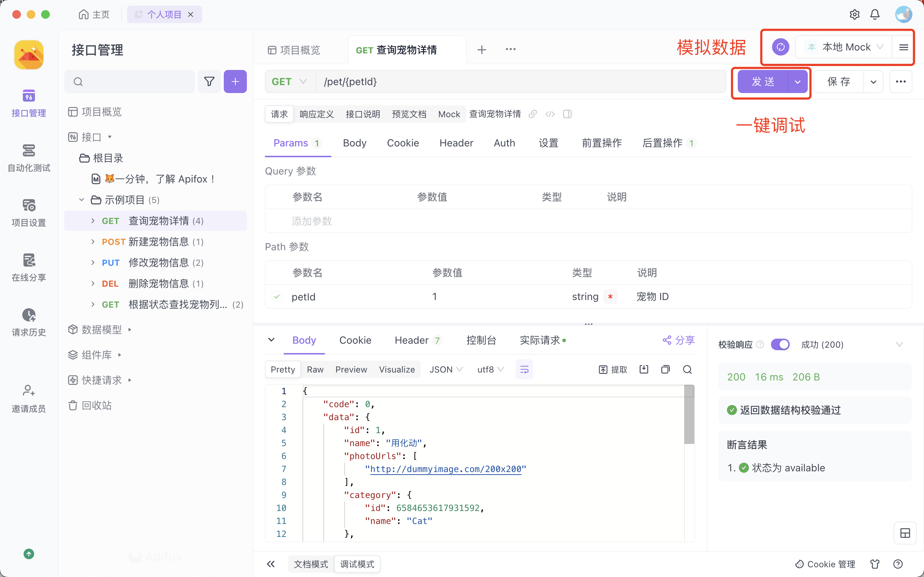Click the copy response icon
Screen dimensions: 924x577
666,369
